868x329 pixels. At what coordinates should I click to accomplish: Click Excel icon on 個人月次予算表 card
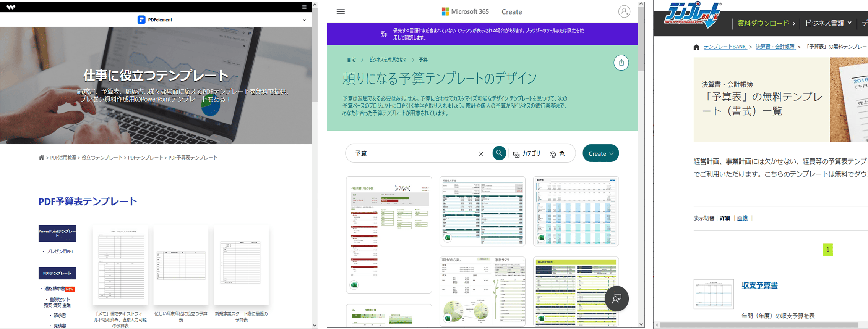tap(541, 318)
